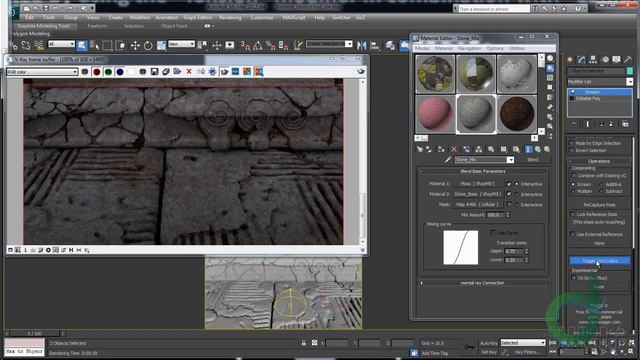Open selection filter All dropdown

coord(61,44)
